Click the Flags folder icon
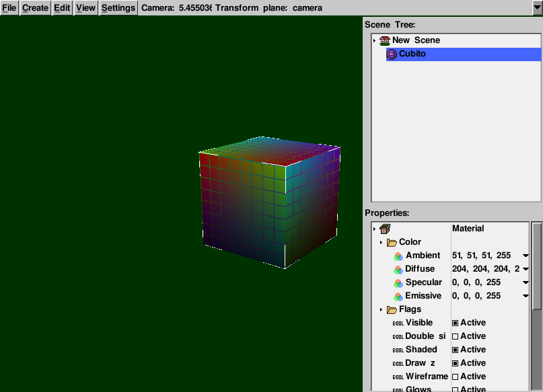Image resolution: width=543 pixels, height=392 pixels. [x=392, y=309]
